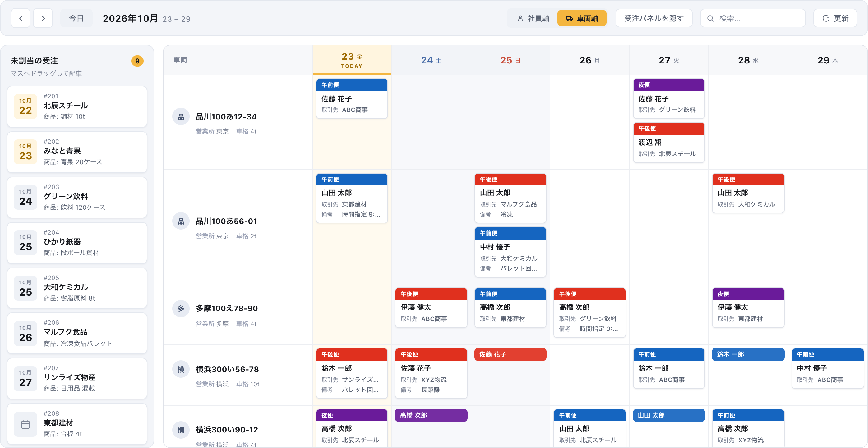Click 横 avatar icon for 横浜300い90-12
This screenshot has width=868, height=448.
(181, 429)
